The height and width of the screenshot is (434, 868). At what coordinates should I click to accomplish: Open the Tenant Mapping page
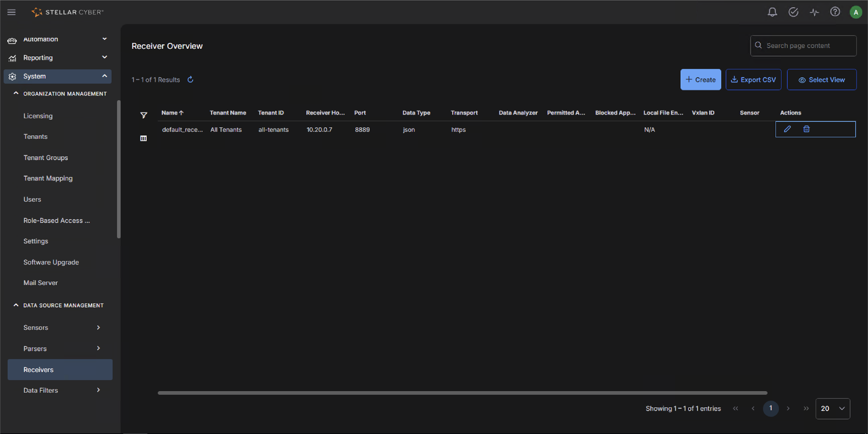[x=48, y=178]
